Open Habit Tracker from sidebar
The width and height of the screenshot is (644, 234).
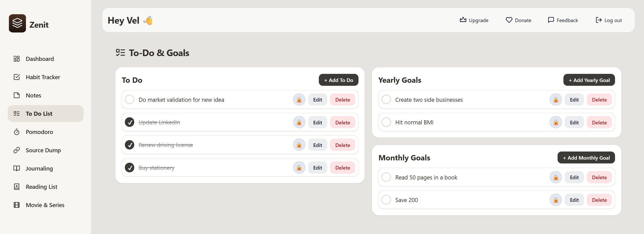point(43,77)
